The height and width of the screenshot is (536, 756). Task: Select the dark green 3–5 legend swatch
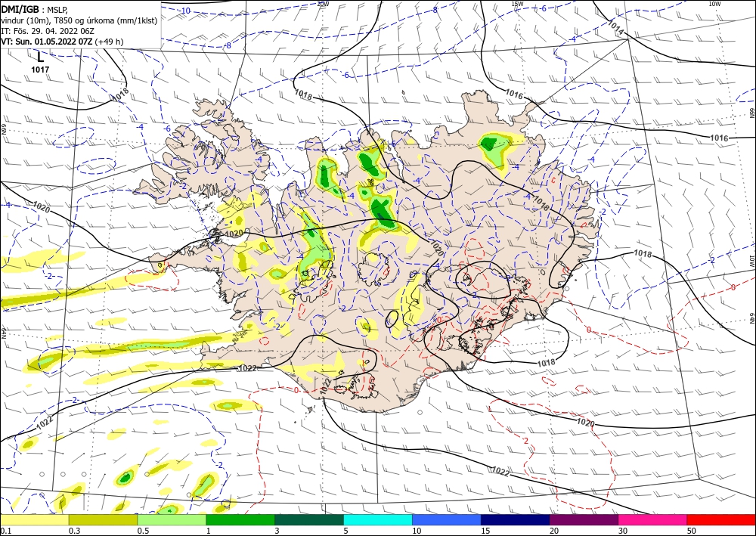[309, 519]
